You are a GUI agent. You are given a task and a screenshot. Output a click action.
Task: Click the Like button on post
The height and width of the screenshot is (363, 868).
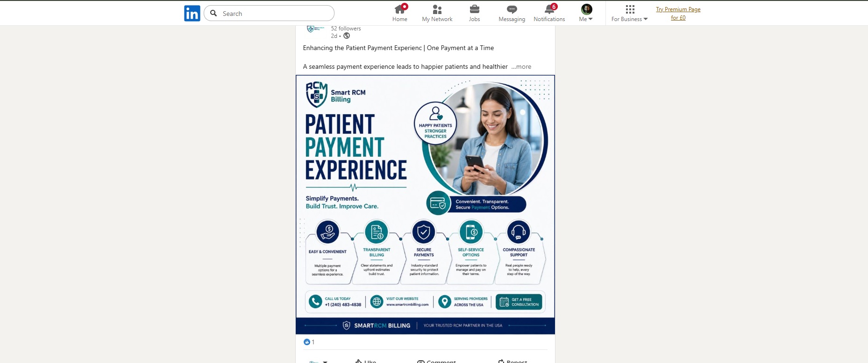pos(365,361)
